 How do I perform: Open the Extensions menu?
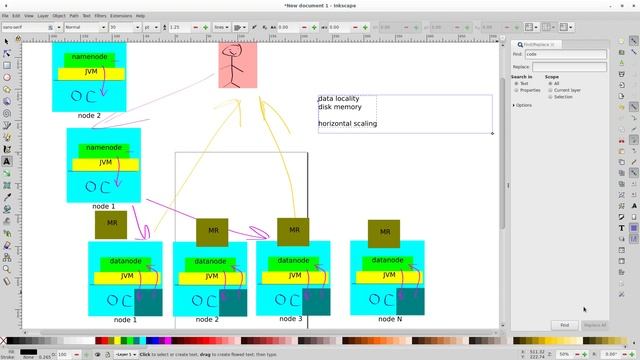pos(121,16)
